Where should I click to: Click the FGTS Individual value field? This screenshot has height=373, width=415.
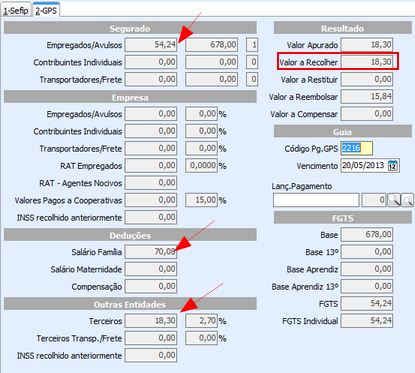pyautogui.click(x=367, y=321)
